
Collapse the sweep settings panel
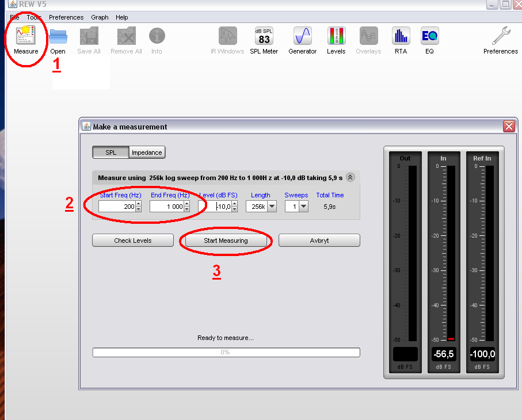click(350, 178)
